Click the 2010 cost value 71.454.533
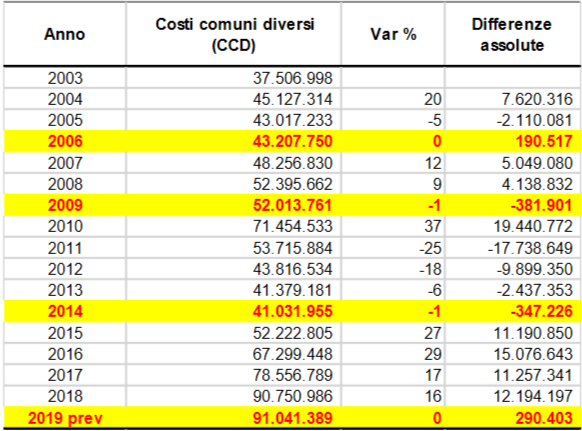Screen dimensions: 582x431 pos(292,226)
